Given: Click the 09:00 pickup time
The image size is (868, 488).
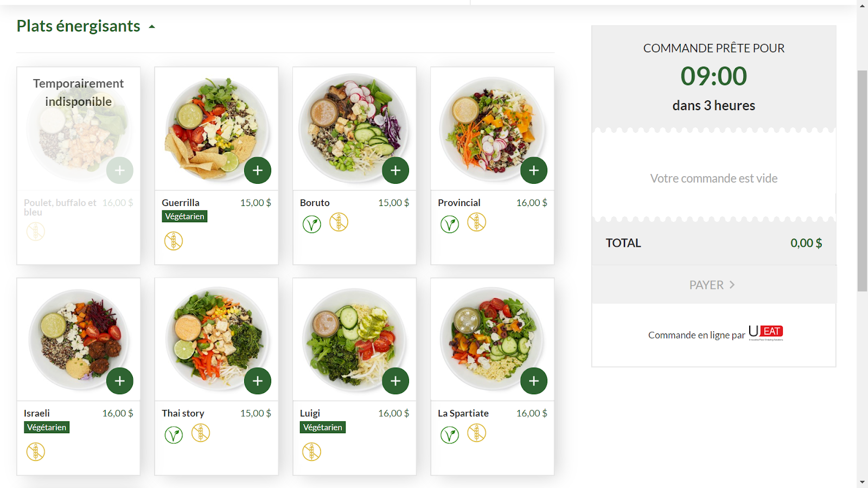Looking at the screenshot, I should pyautogui.click(x=713, y=76).
